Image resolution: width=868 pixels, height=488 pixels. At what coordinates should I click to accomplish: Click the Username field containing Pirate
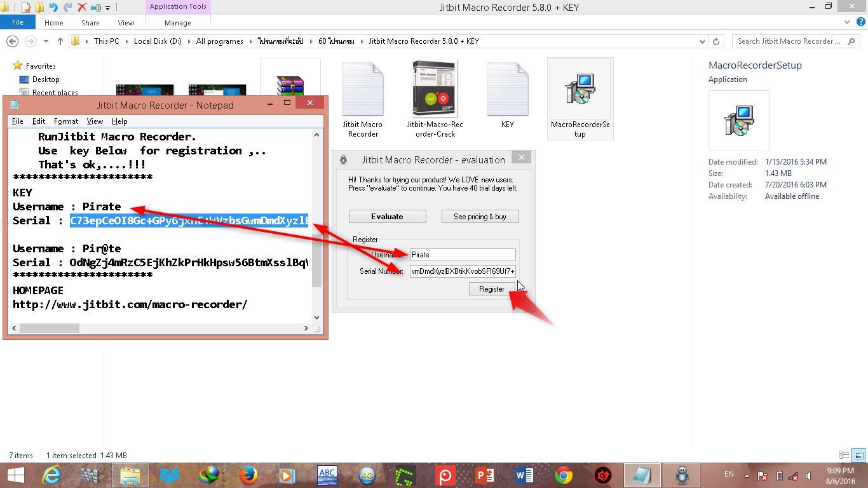point(463,255)
